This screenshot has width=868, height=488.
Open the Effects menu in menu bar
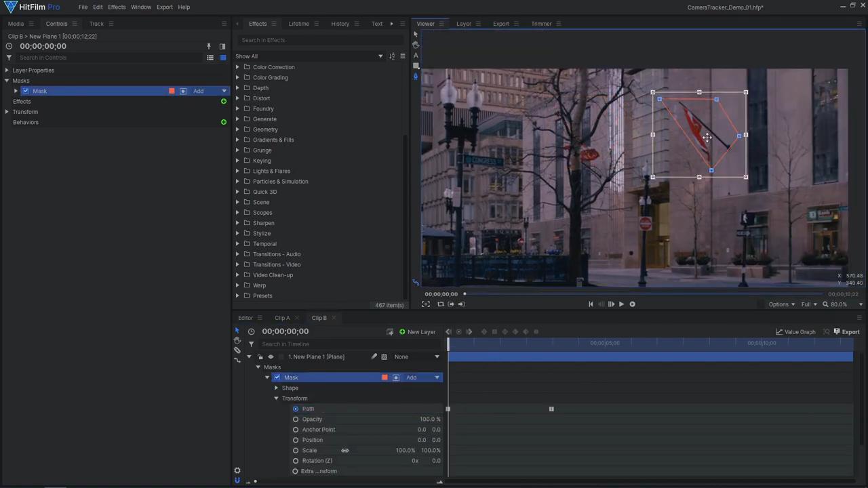pos(117,7)
